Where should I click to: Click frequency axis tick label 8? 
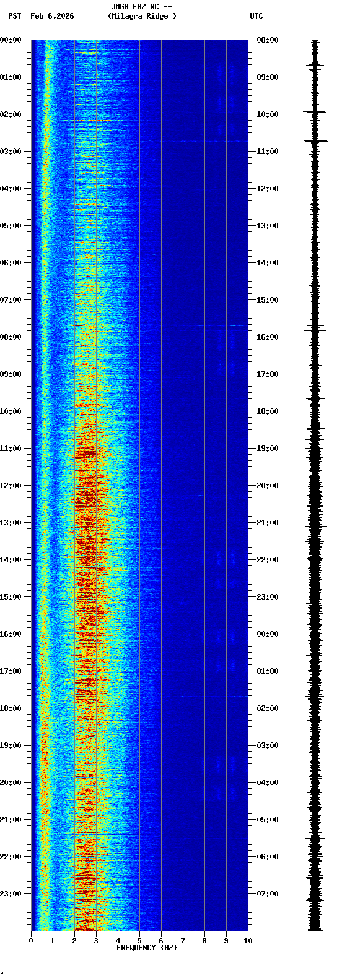pos(204,941)
